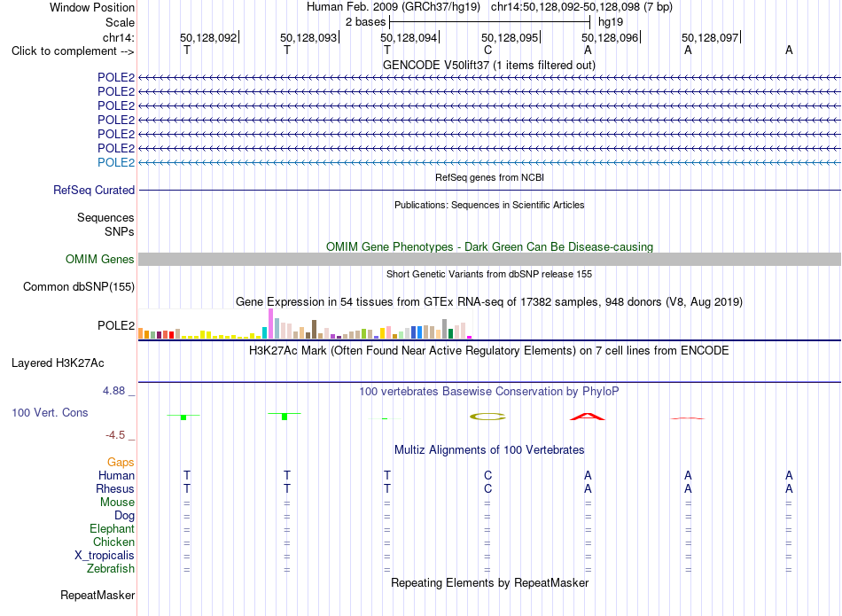Click the Elephant alignment row label
This screenshot has width=842, height=616.
(113, 529)
